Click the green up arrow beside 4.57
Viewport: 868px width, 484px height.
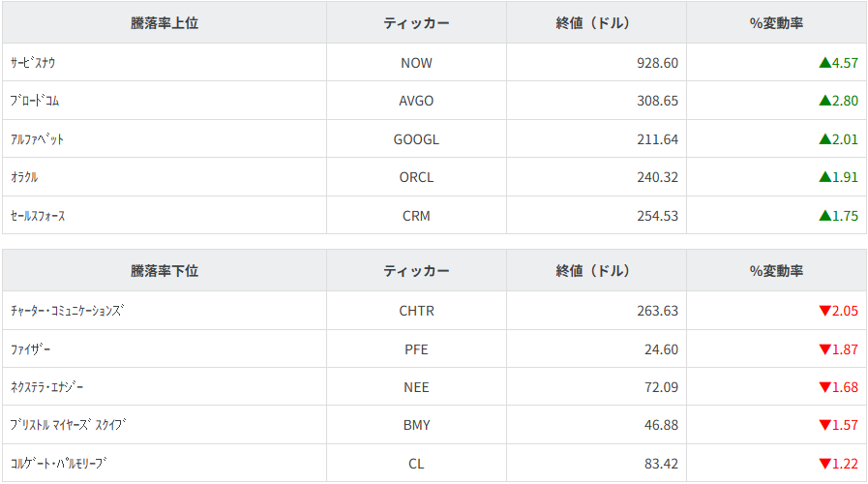(824, 63)
